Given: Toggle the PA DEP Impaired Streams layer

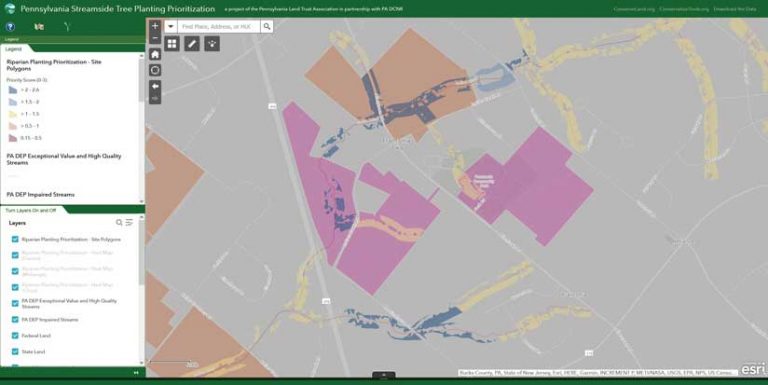Looking at the screenshot, I should [15, 319].
